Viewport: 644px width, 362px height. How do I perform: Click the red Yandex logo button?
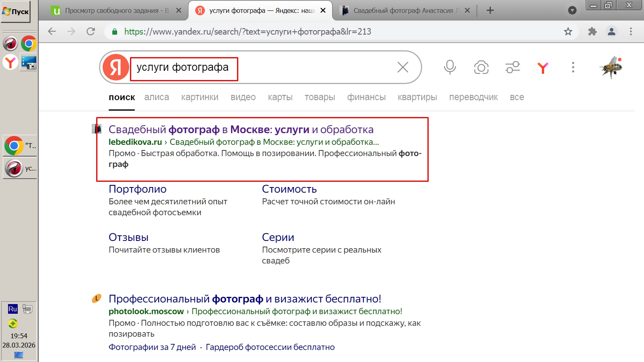[116, 67]
